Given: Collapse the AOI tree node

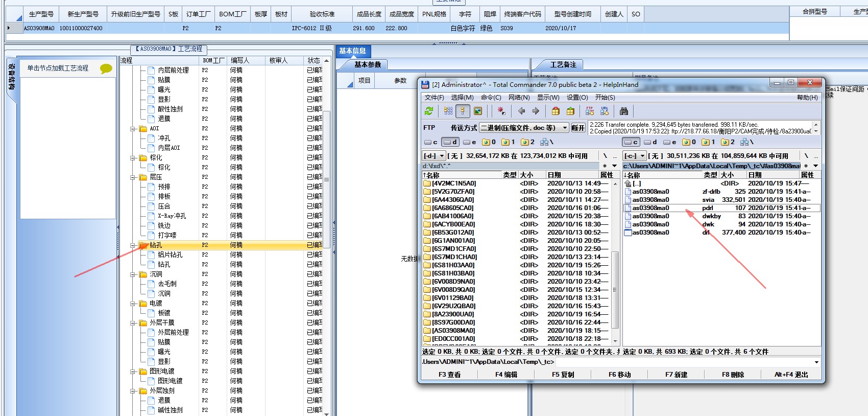Looking at the screenshot, I should click(x=133, y=129).
